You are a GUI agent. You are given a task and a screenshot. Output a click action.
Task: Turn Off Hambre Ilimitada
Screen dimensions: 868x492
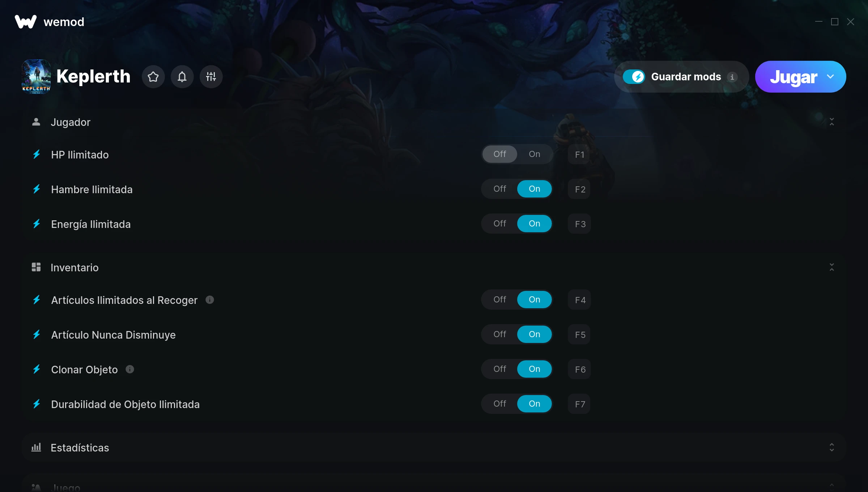[500, 189]
